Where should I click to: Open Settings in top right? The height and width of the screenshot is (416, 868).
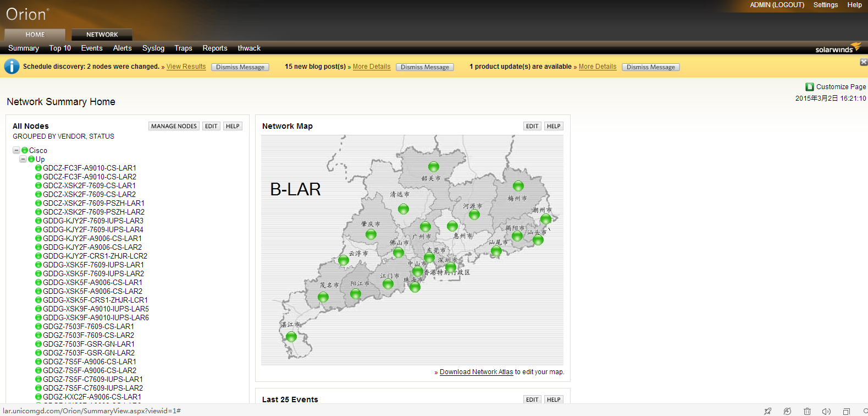coord(826,5)
